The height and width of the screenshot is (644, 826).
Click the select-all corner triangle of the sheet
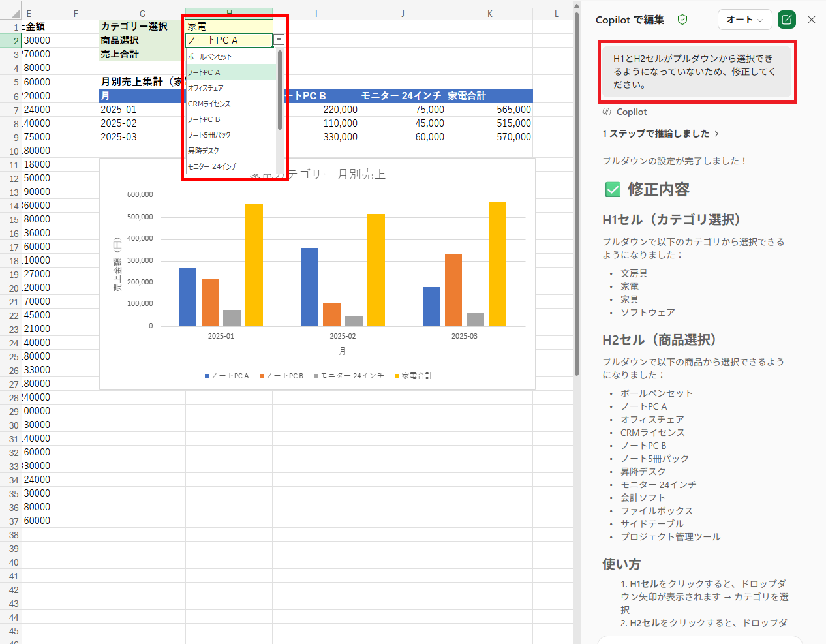(16, 14)
